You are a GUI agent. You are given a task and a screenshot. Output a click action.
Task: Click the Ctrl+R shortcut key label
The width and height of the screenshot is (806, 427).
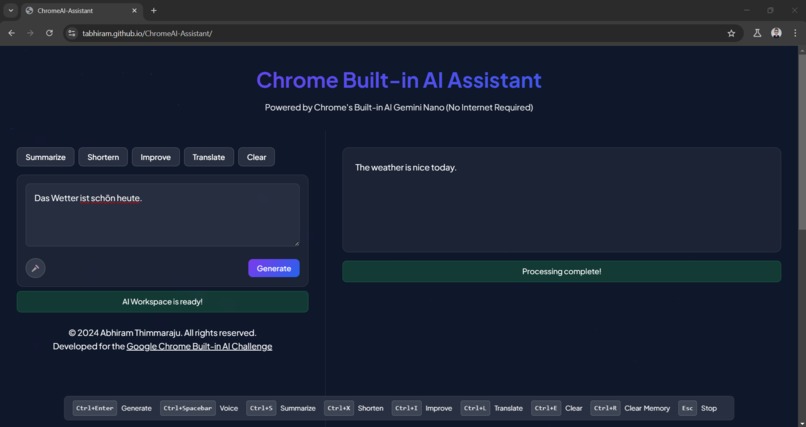click(605, 409)
